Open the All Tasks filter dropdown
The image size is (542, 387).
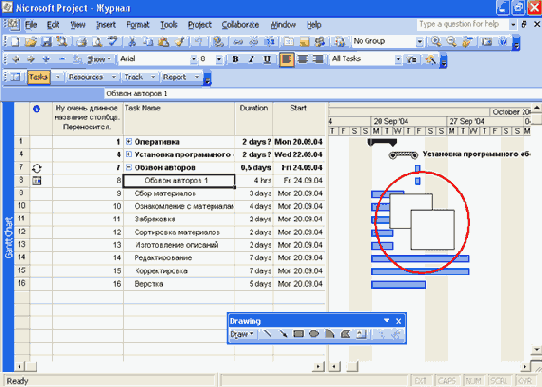[x=398, y=59]
